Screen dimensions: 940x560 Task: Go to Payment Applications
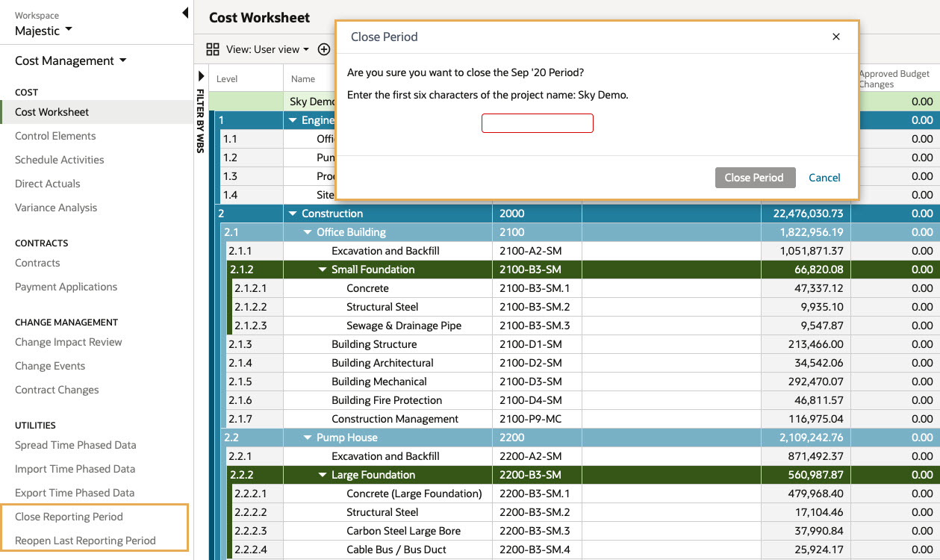point(66,287)
